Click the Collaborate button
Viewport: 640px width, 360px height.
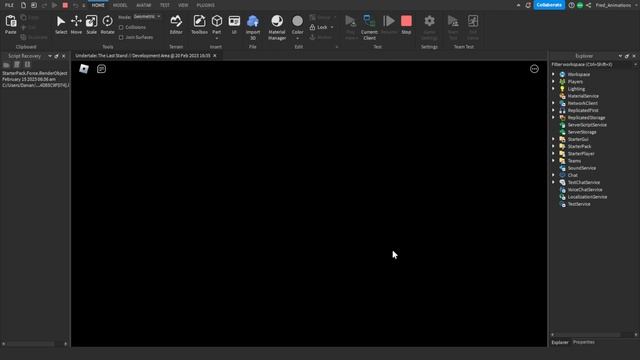click(549, 5)
